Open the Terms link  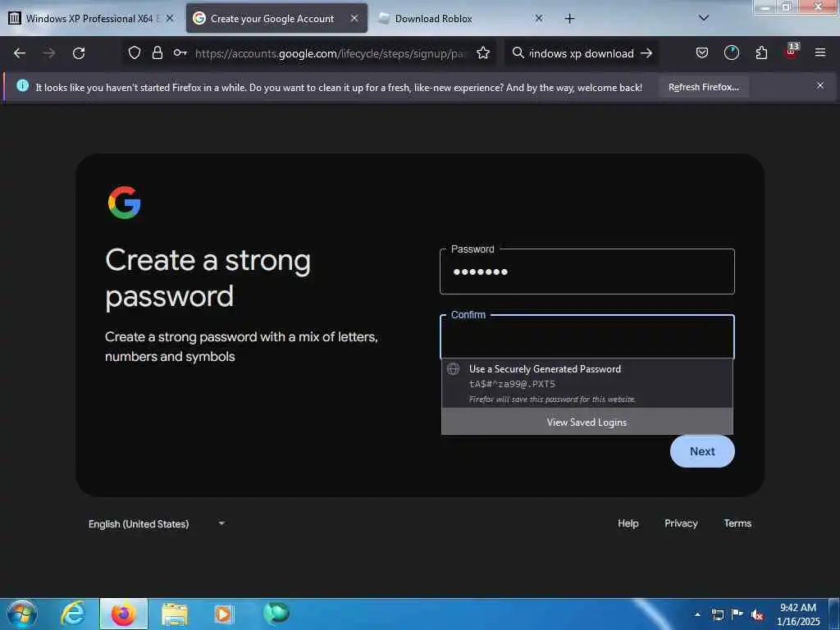click(737, 523)
